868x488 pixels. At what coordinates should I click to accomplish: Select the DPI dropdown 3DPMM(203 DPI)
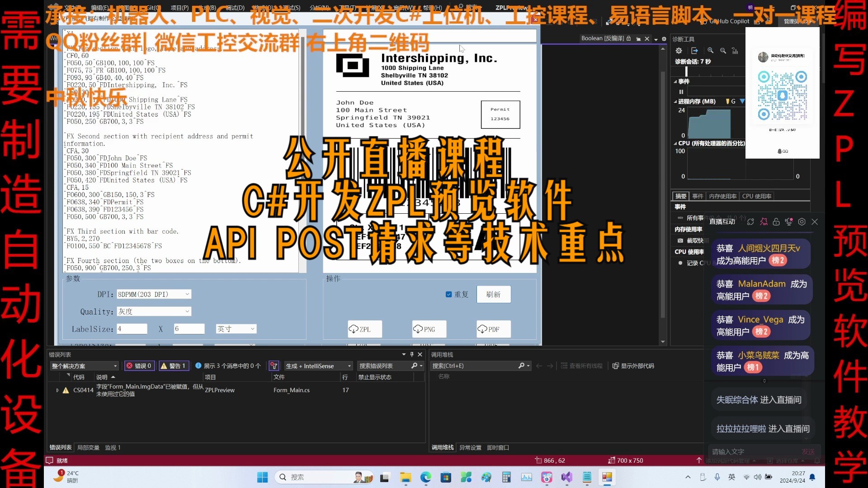click(x=153, y=294)
